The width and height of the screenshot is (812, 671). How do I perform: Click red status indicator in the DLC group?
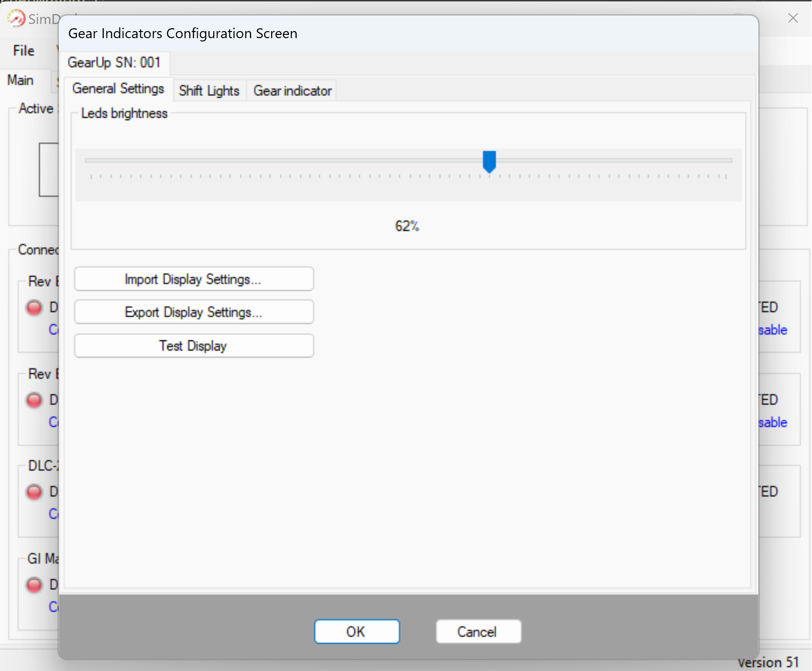click(34, 492)
